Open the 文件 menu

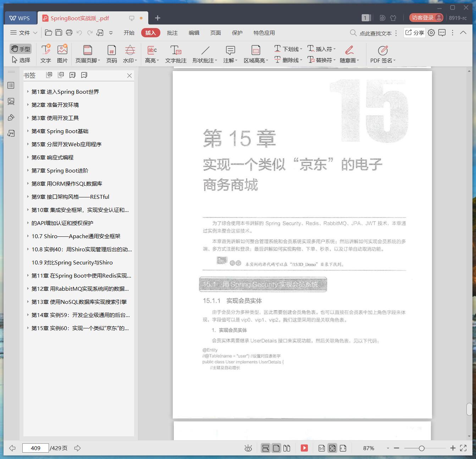coord(24,33)
